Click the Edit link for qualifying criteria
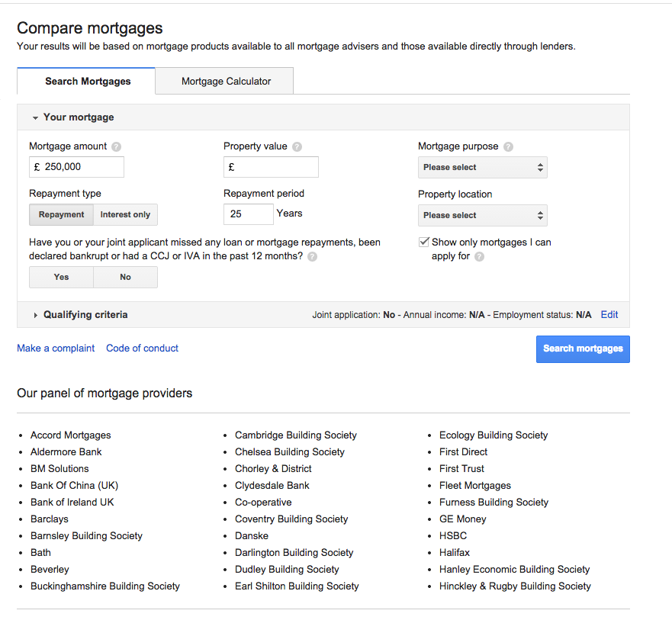The width and height of the screenshot is (672, 620). 609,314
